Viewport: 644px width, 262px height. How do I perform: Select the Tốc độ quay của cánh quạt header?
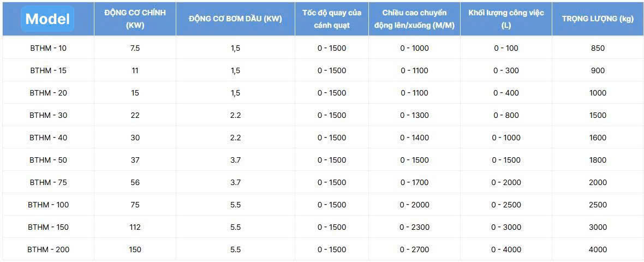point(332,19)
